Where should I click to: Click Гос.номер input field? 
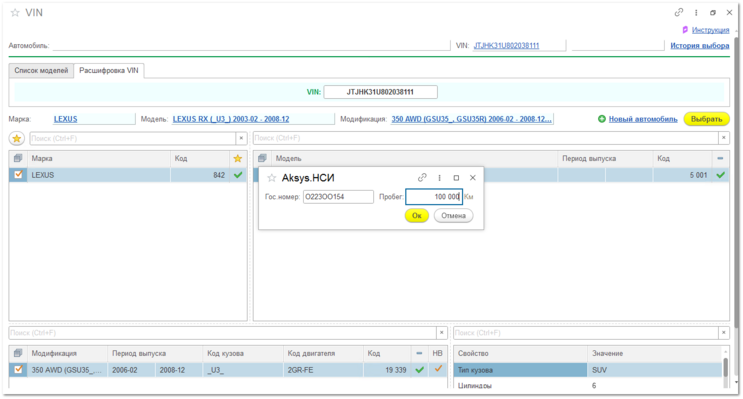[338, 197]
